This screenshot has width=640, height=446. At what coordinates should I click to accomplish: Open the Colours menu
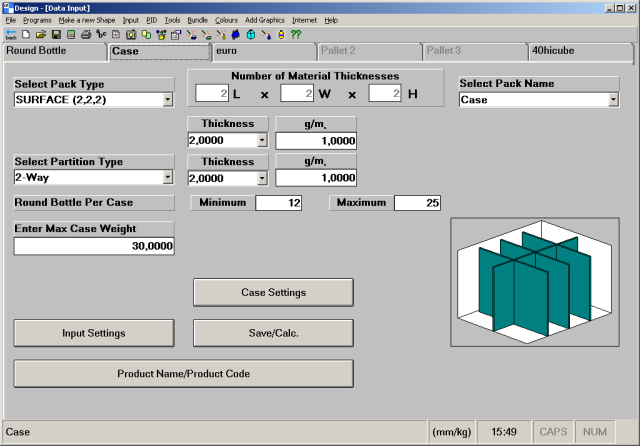pyautogui.click(x=227, y=20)
